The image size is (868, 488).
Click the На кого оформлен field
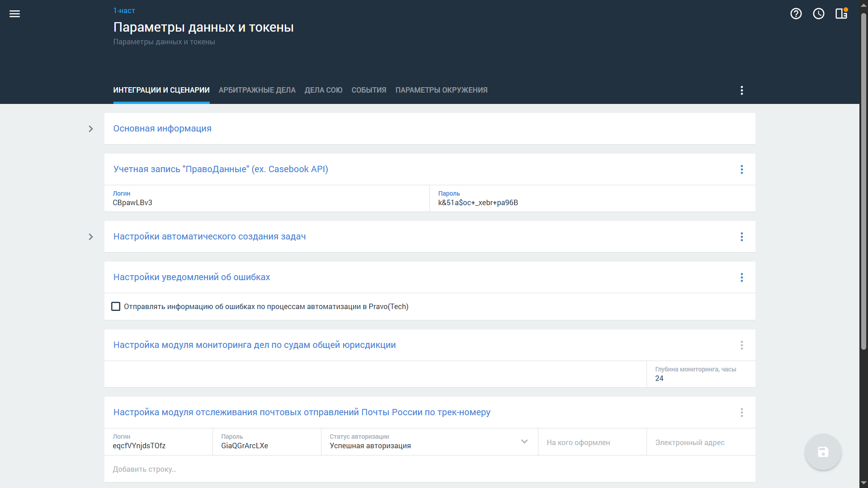coord(592,442)
